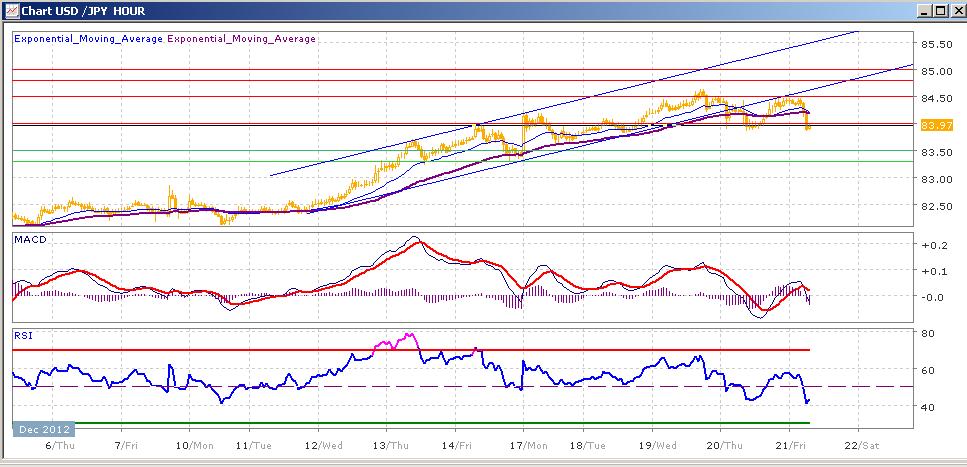Click the purple Exponential_Moving_Average legend label
This screenshot has width=967, height=467.
pyautogui.click(x=241, y=39)
